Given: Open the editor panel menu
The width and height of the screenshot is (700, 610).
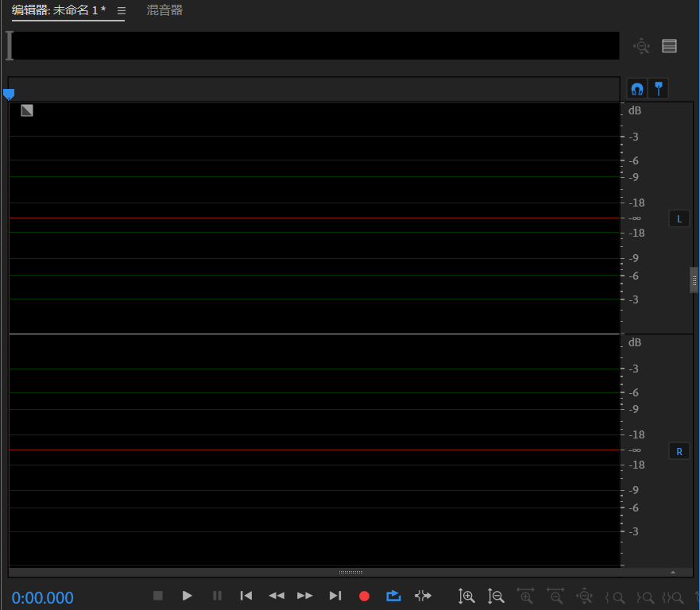Looking at the screenshot, I should click(x=122, y=10).
